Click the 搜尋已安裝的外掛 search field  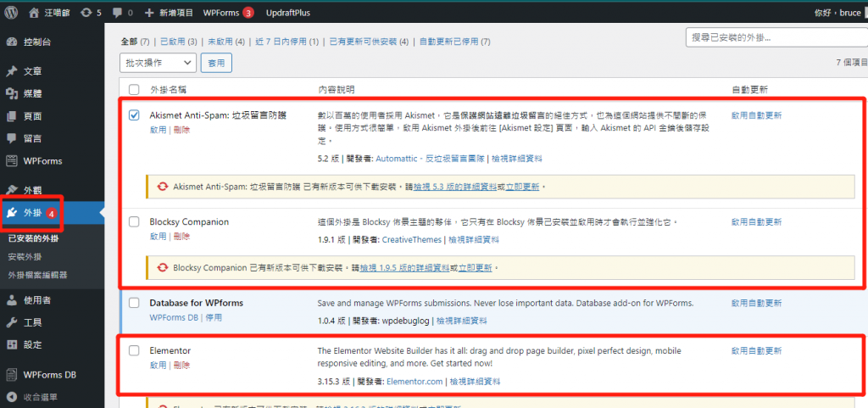(x=776, y=37)
